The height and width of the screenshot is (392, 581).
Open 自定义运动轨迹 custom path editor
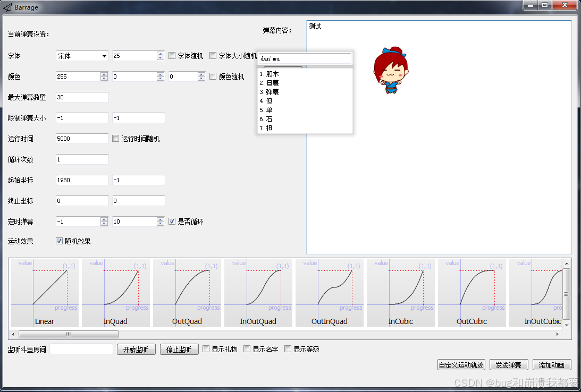point(461,365)
